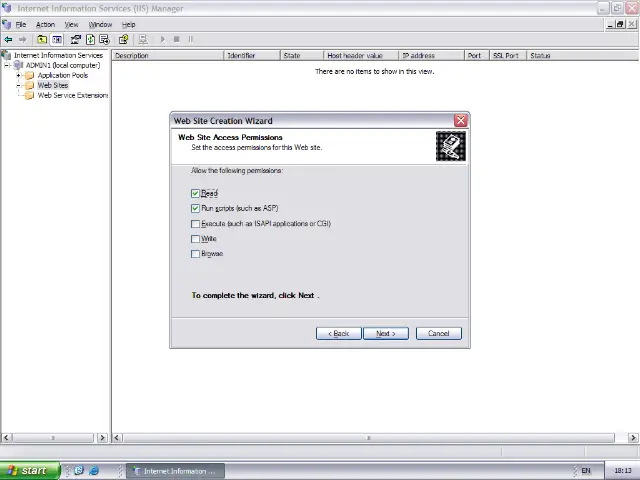Uncheck the Read permission checkbox
Screen dimensions: 640x480
coord(195,193)
